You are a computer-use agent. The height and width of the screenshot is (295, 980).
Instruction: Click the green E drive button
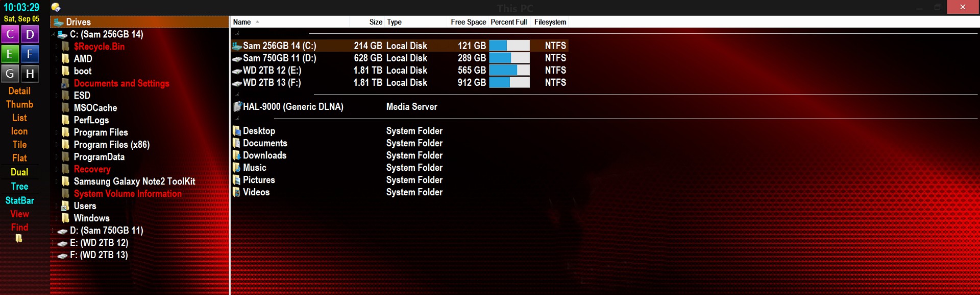pyautogui.click(x=10, y=54)
